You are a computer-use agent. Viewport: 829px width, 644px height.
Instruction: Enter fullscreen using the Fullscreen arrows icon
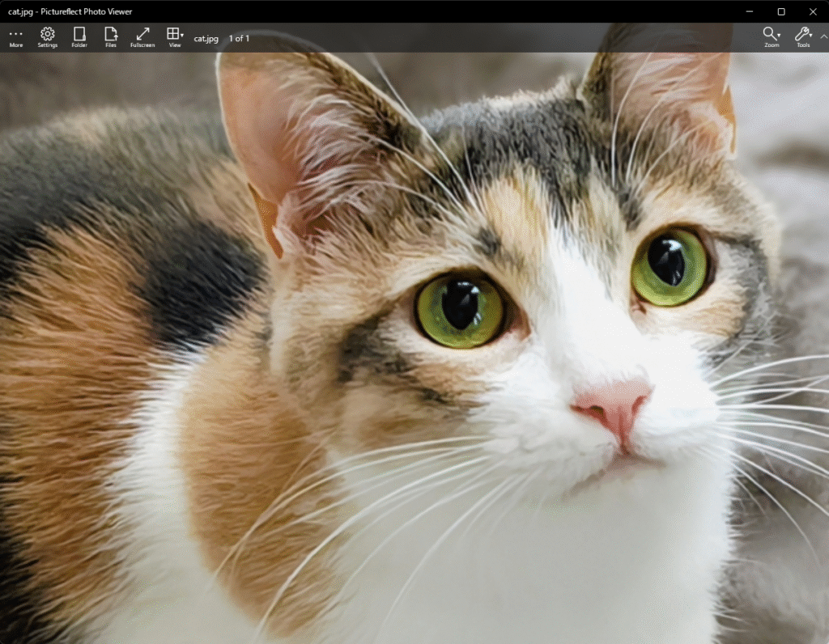[142, 37]
